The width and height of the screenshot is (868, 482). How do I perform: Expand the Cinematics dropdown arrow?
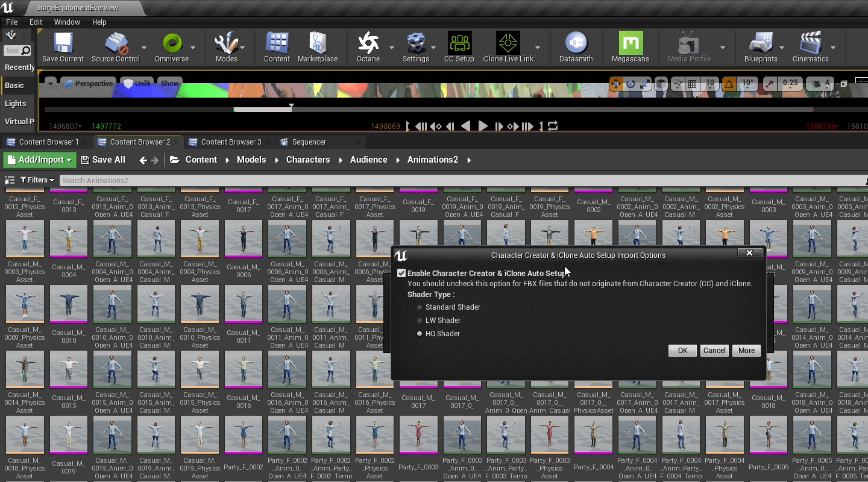(x=833, y=47)
